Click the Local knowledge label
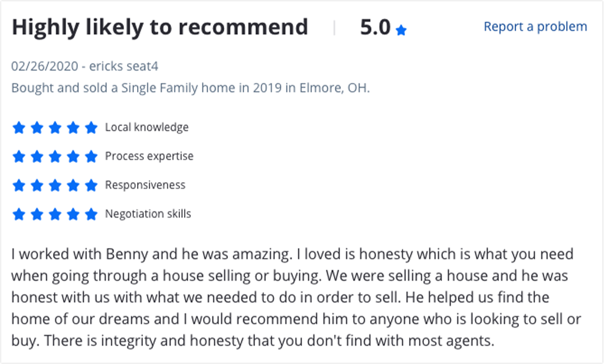Image resolution: width=604 pixels, height=364 pixels. pos(147,127)
